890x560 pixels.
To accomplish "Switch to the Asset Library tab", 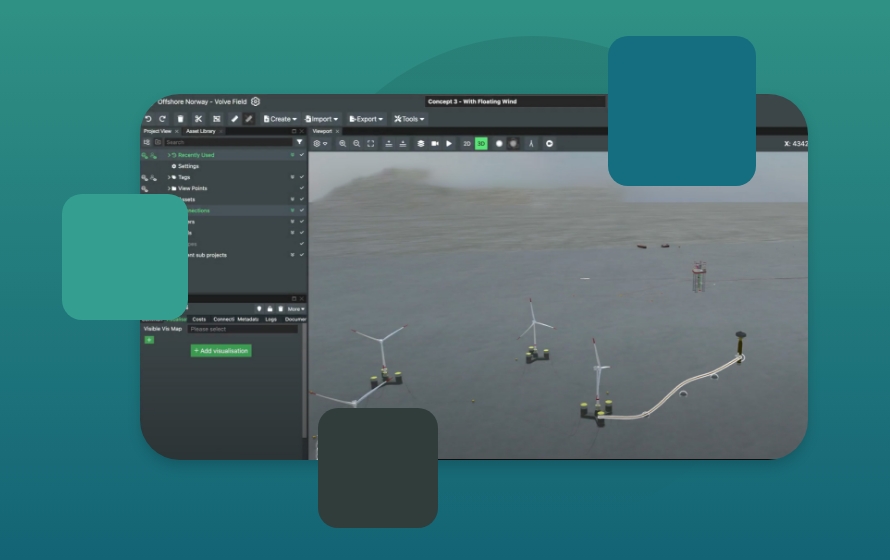I will (x=200, y=131).
